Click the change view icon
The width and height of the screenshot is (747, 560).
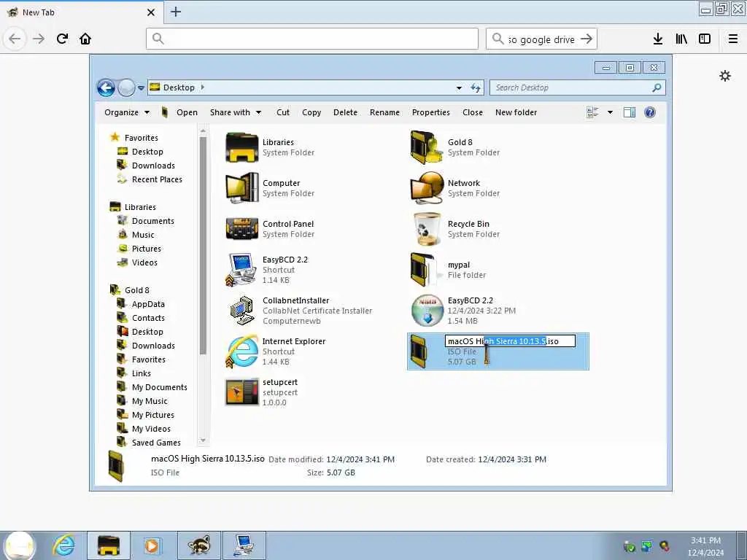pyautogui.click(x=592, y=112)
